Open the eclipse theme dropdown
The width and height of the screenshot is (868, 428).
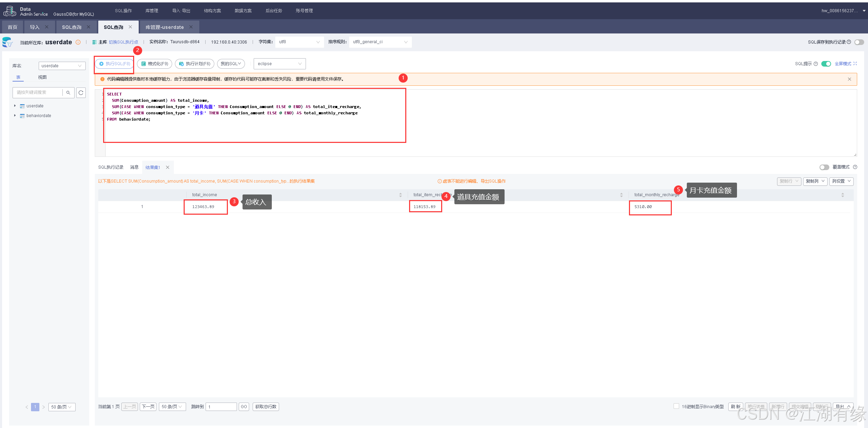tap(279, 64)
